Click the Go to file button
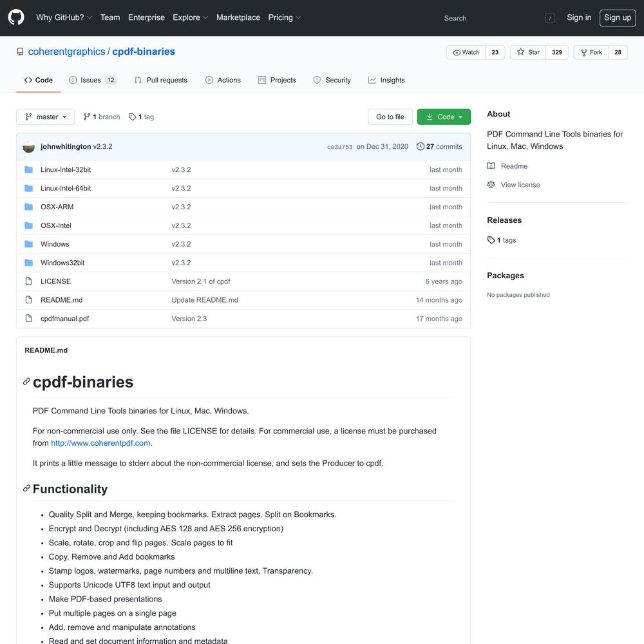Screen dimensions: 644x644 [x=390, y=117]
